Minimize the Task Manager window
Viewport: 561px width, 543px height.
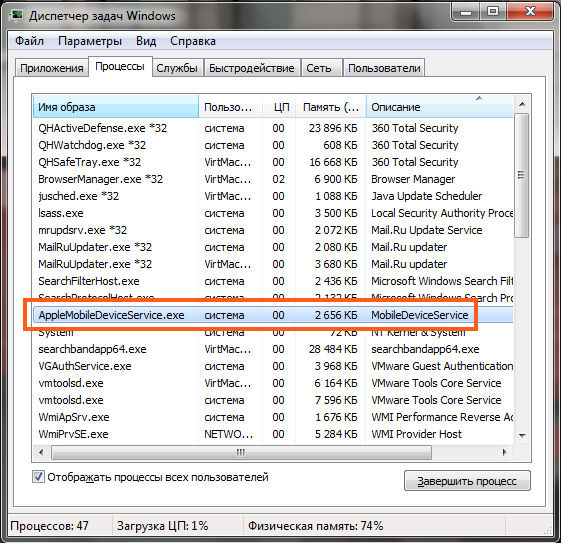click(466, 12)
